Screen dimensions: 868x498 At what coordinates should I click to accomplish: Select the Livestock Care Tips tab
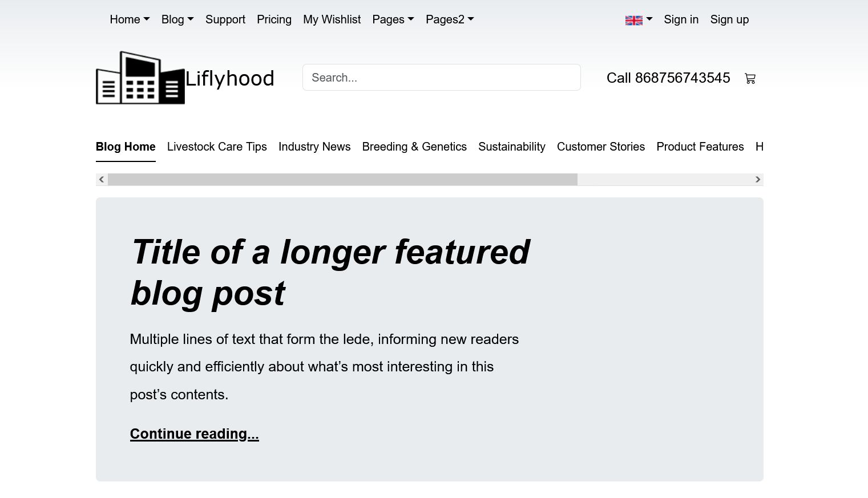click(x=217, y=147)
